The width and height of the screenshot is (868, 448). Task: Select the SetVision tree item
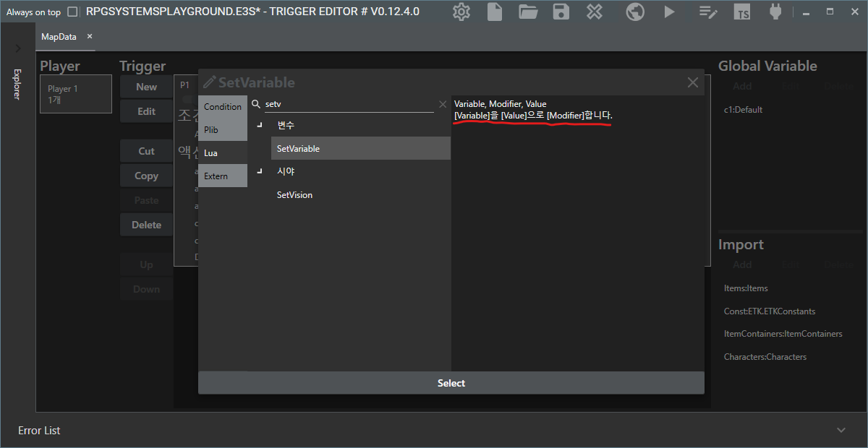coord(361,195)
